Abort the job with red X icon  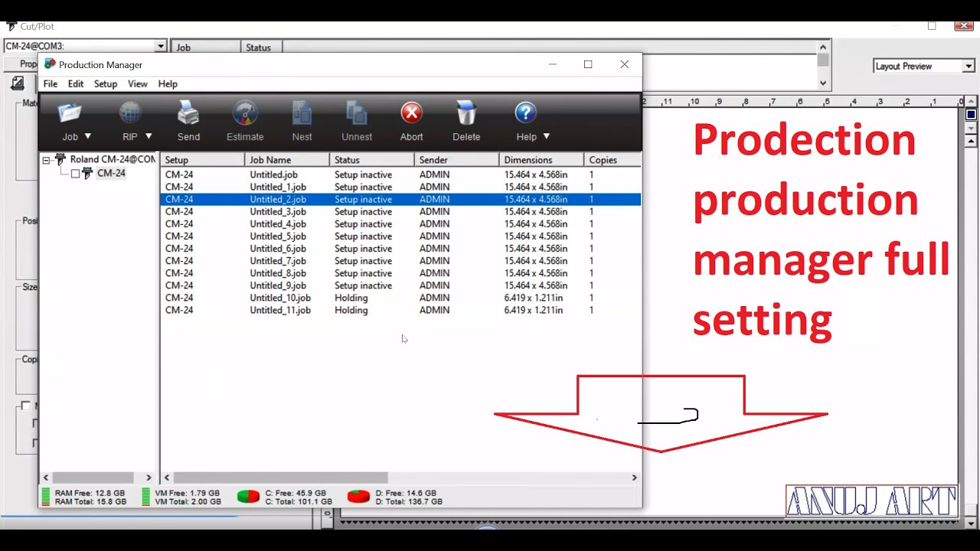411,113
